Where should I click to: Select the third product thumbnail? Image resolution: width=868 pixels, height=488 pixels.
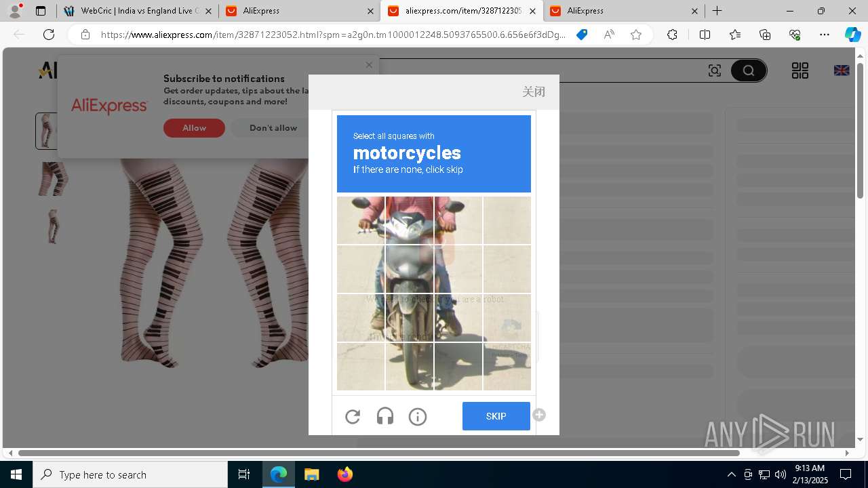pyautogui.click(x=53, y=226)
